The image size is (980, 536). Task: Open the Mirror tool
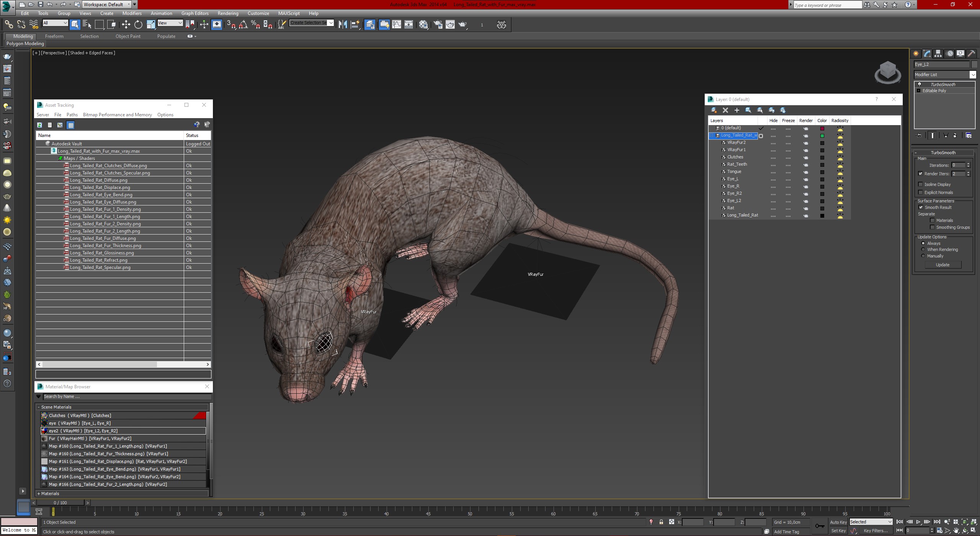click(x=343, y=24)
